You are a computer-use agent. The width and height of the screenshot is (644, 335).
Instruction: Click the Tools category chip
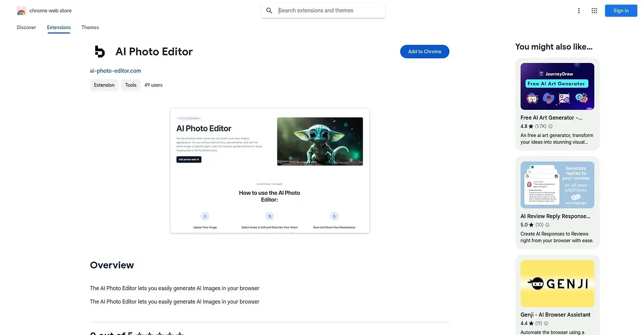(131, 85)
